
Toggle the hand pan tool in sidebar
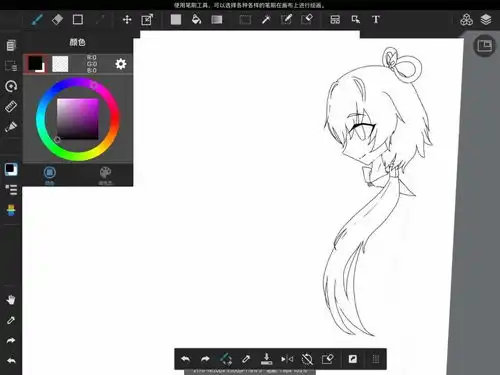[x=11, y=300]
